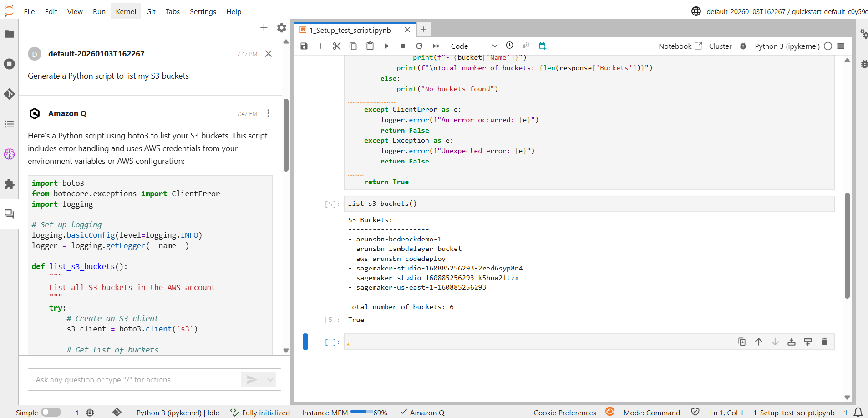Save the notebook
The image size is (868, 418).
pos(304,46)
